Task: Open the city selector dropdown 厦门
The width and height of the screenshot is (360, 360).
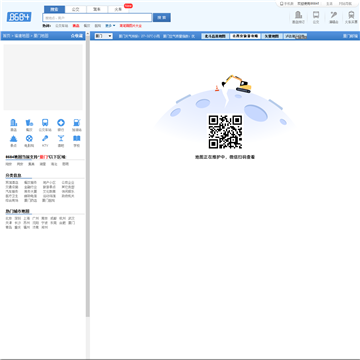Action: coord(103,36)
